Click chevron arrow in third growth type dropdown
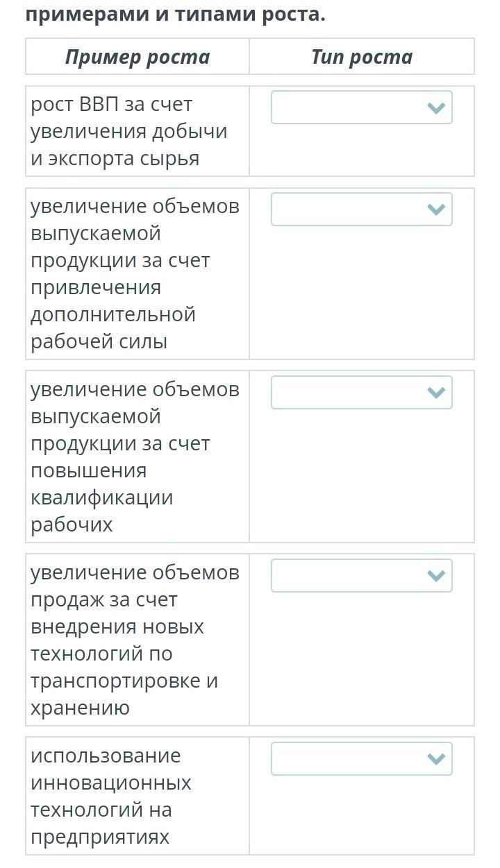Viewport: 500px width, 868px height. [x=436, y=393]
